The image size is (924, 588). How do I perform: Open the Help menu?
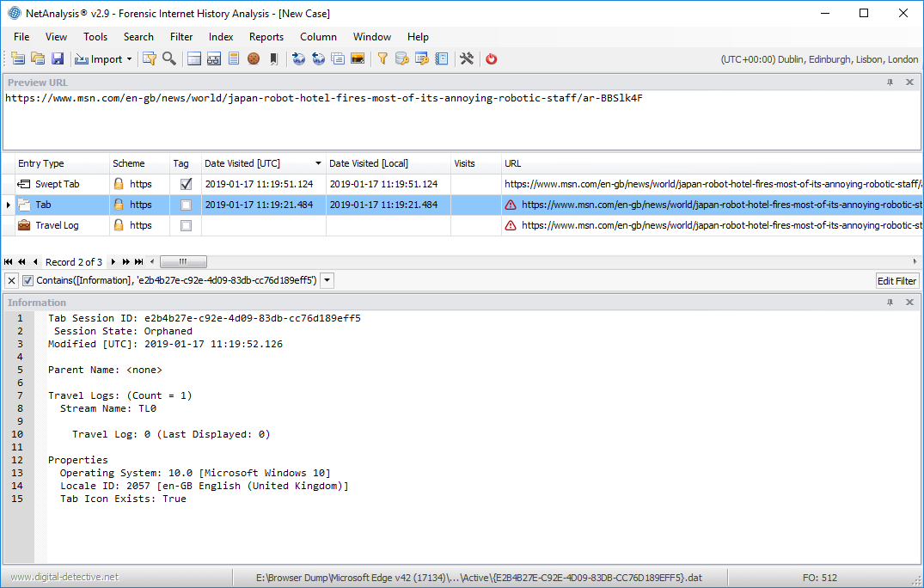click(418, 36)
